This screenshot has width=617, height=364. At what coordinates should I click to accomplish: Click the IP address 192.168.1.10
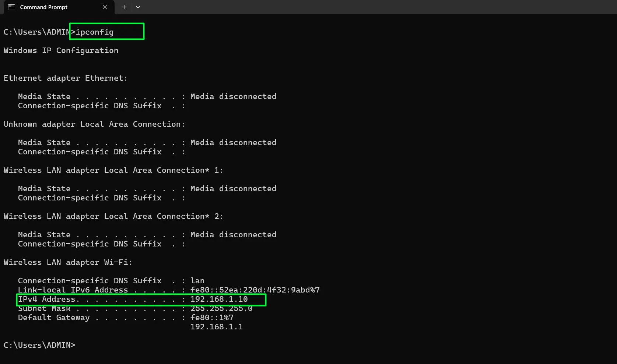(219, 299)
